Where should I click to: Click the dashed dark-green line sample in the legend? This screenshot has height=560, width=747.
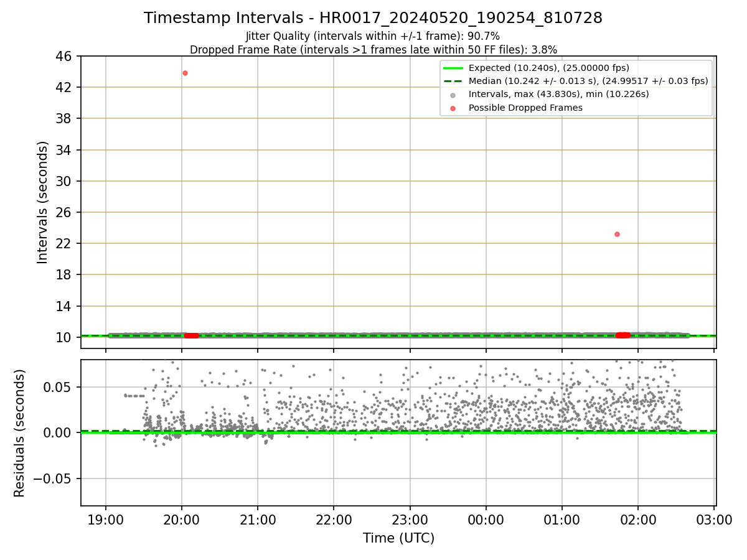click(453, 81)
